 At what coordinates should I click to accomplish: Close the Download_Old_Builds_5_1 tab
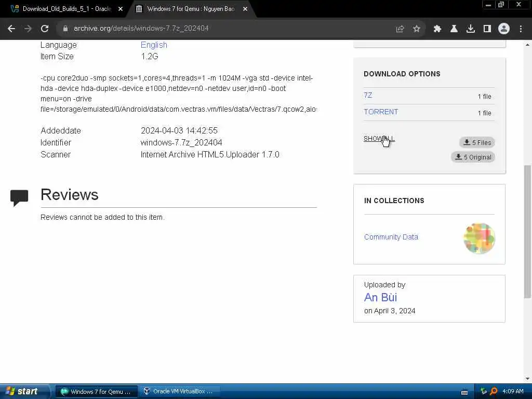pyautogui.click(x=121, y=9)
